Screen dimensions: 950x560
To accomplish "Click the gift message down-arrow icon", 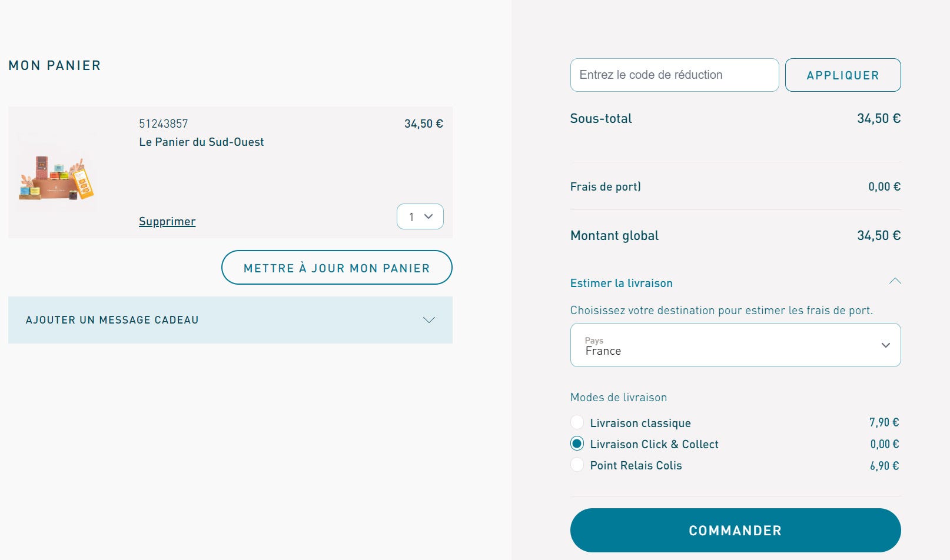I will [429, 320].
